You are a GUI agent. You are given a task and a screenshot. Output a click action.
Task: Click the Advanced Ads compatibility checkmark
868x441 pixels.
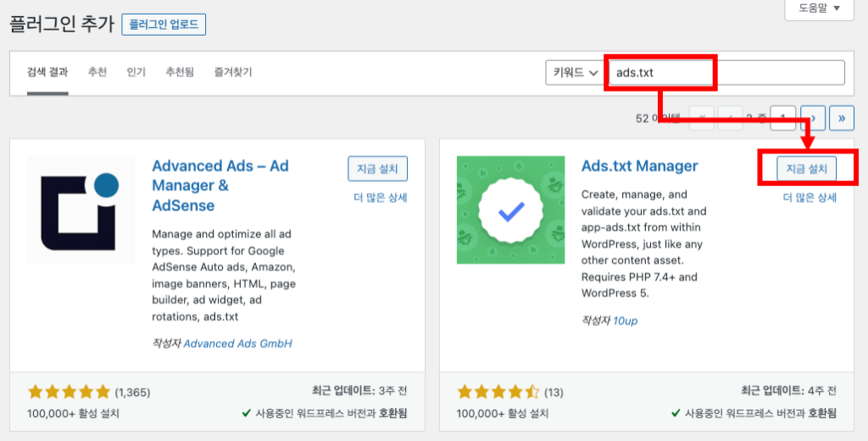tap(247, 413)
